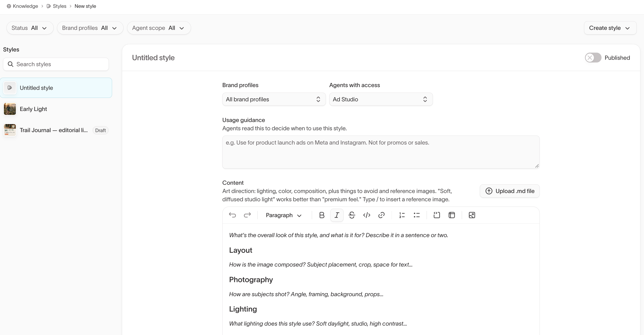This screenshot has width=644, height=335.
Task: Click the Photography heading in editor
Action: click(251, 279)
